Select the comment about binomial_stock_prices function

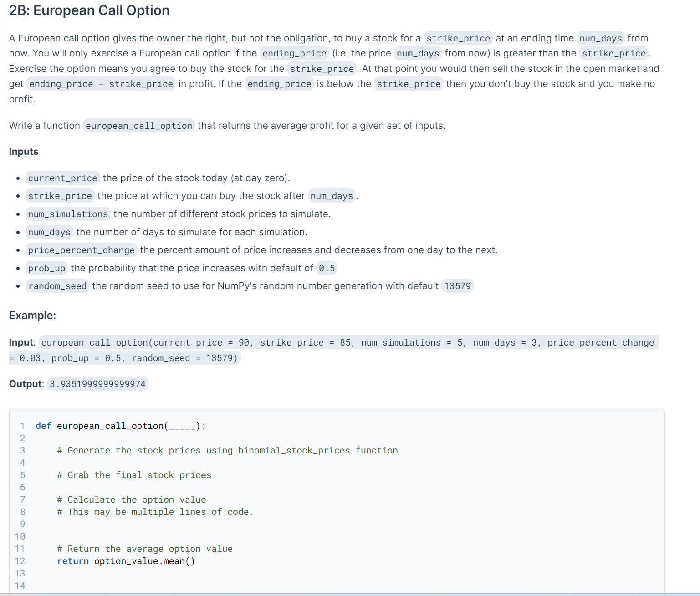(x=227, y=450)
